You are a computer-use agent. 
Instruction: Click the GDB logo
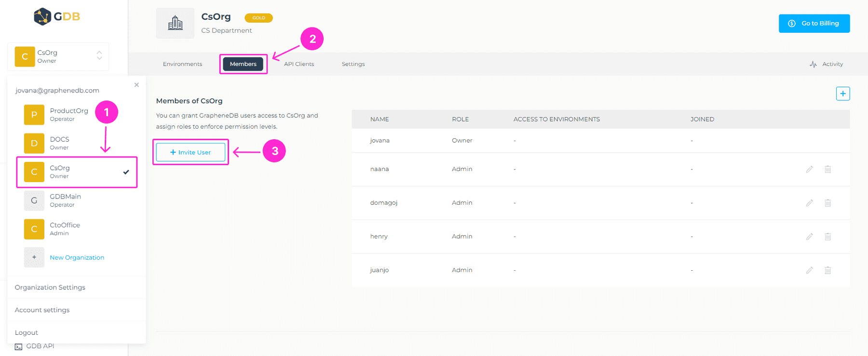[57, 16]
